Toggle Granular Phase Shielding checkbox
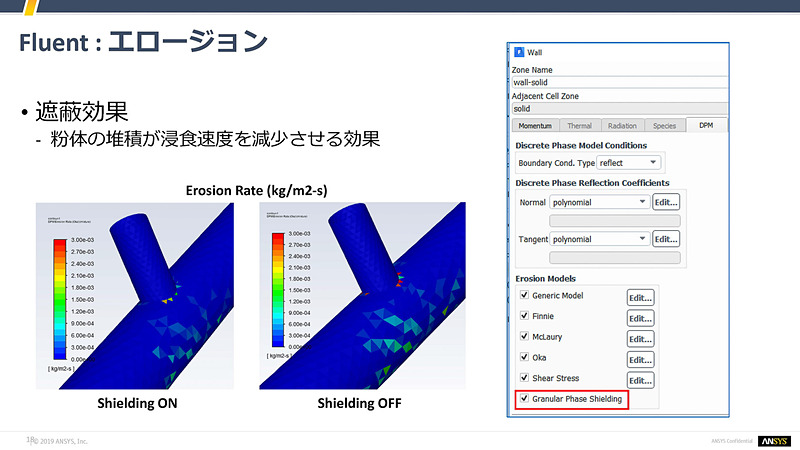This screenshot has width=800, height=450. click(524, 398)
